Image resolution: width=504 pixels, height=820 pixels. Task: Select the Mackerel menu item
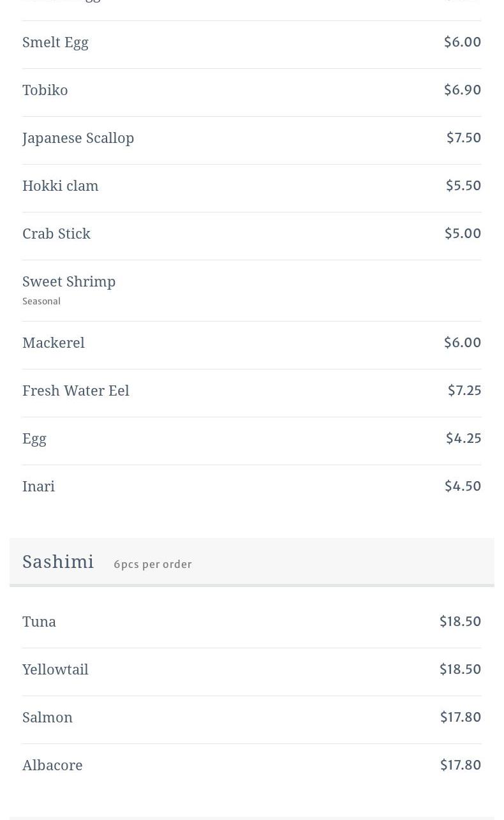[54, 343]
